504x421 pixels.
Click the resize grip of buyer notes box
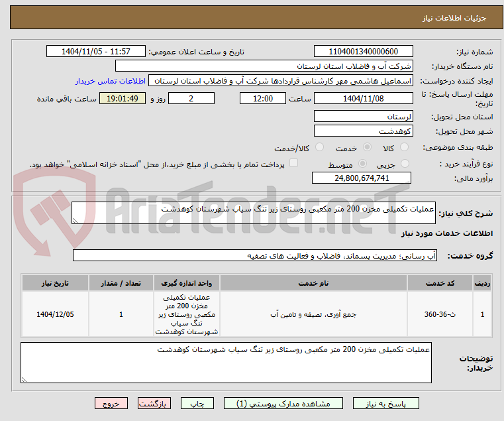pos(24,380)
